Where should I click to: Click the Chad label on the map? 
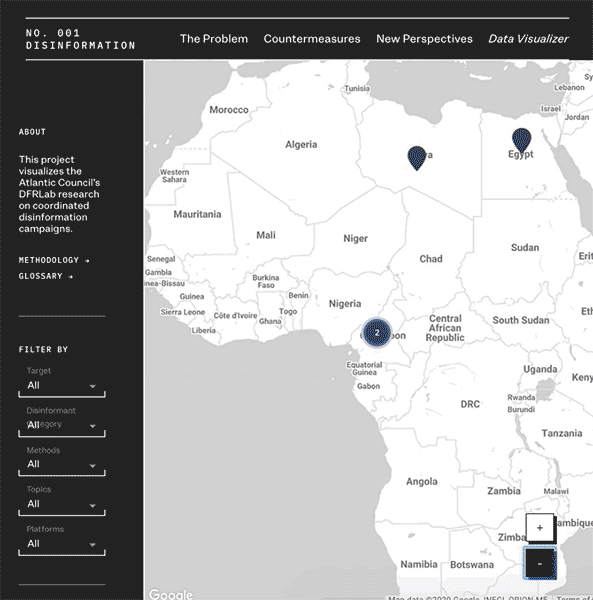coord(431,259)
